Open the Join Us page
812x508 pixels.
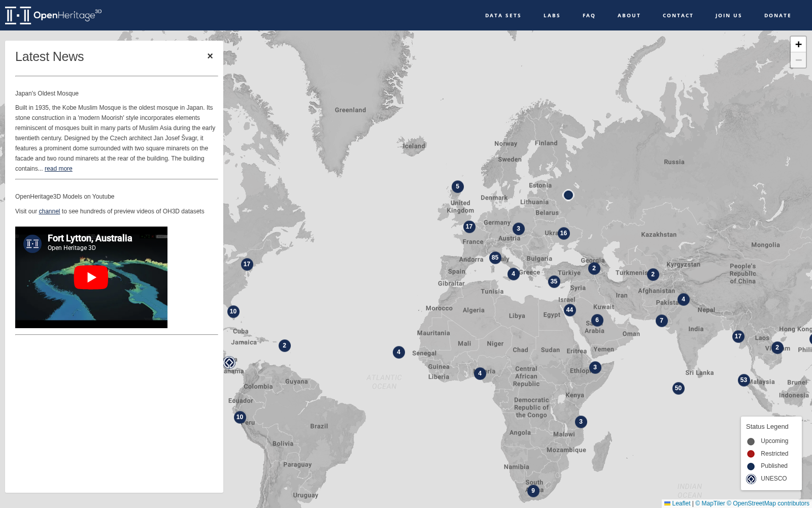click(x=728, y=15)
